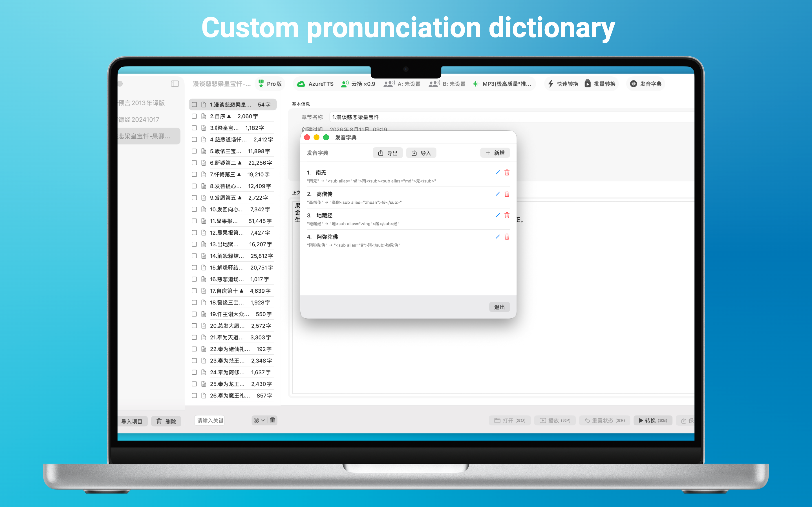Click 新增 to add a dictionary entry
Screen dimensions: 812x507
pyautogui.click(x=495, y=153)
